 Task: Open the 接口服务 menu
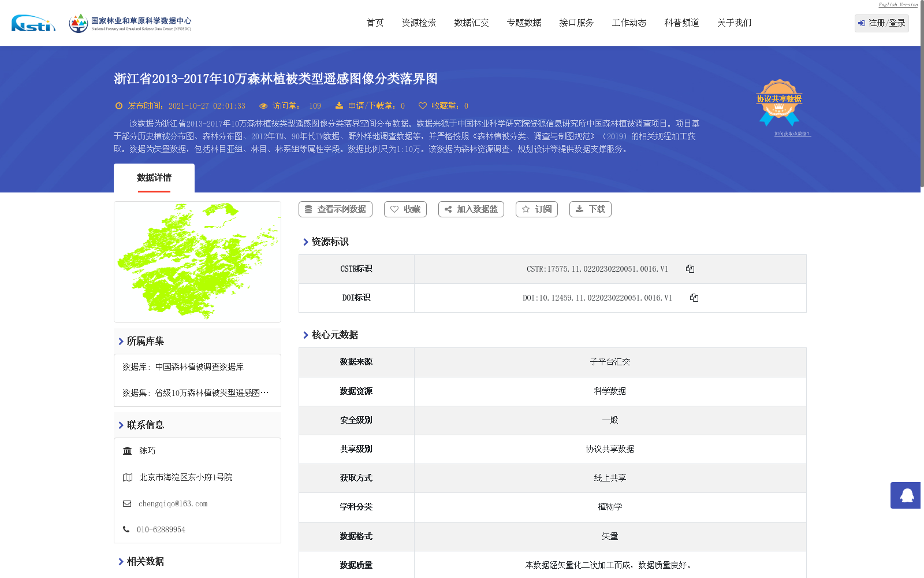pos(576,23)
